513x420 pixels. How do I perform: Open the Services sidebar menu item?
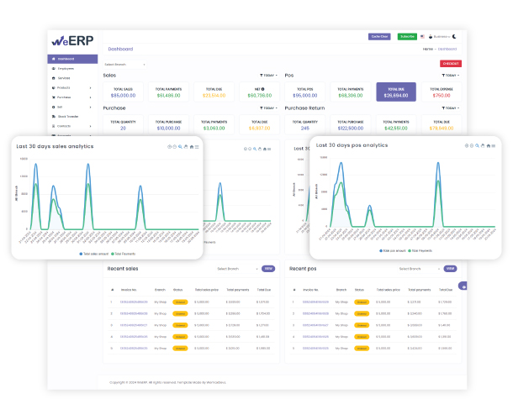click(64, 78)
